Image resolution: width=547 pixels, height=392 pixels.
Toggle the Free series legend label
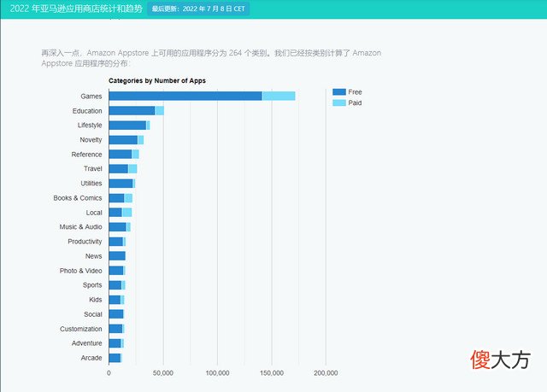(356, 91)
